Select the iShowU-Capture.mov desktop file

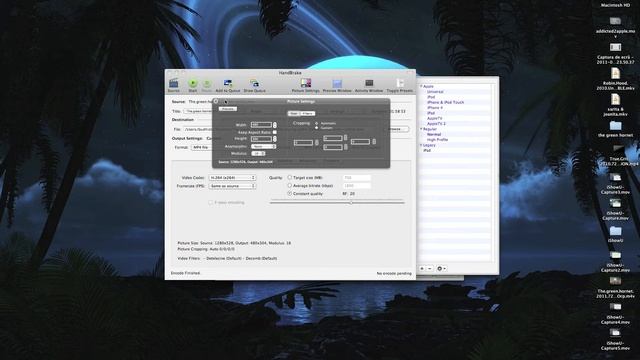tap(615, 203)
